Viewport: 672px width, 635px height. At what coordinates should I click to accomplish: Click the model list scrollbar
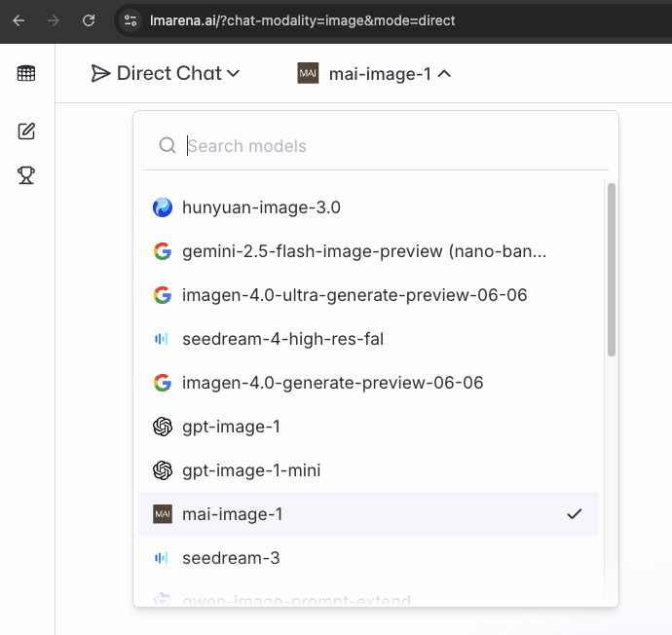[611, 268]
